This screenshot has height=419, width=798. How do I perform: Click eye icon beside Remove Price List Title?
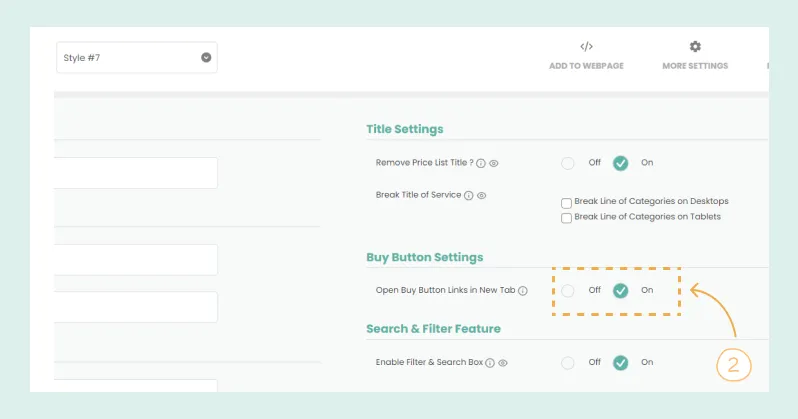(494, 163)
